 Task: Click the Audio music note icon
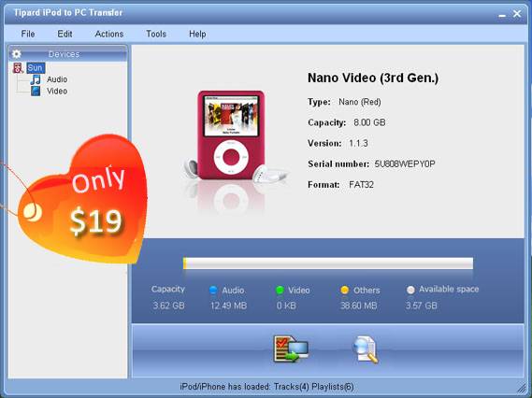pos(36,79)
